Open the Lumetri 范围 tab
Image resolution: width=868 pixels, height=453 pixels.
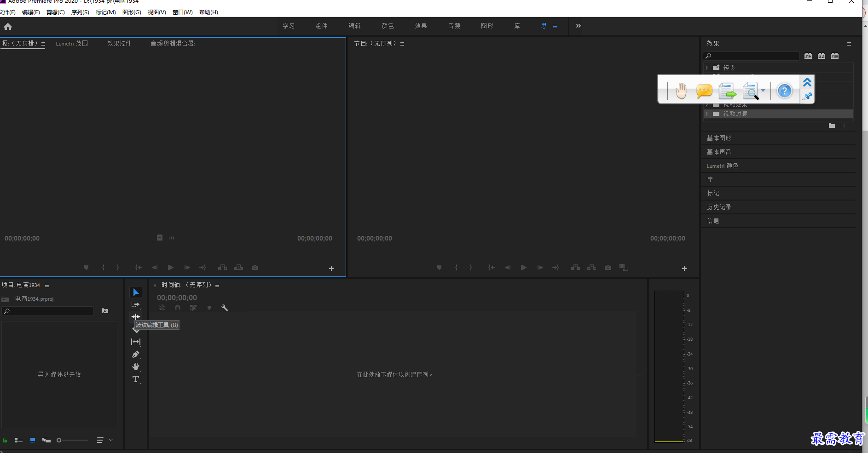click(72, 44)
